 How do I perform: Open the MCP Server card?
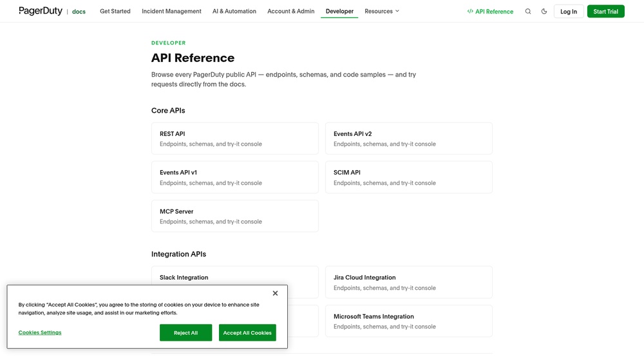235,216
